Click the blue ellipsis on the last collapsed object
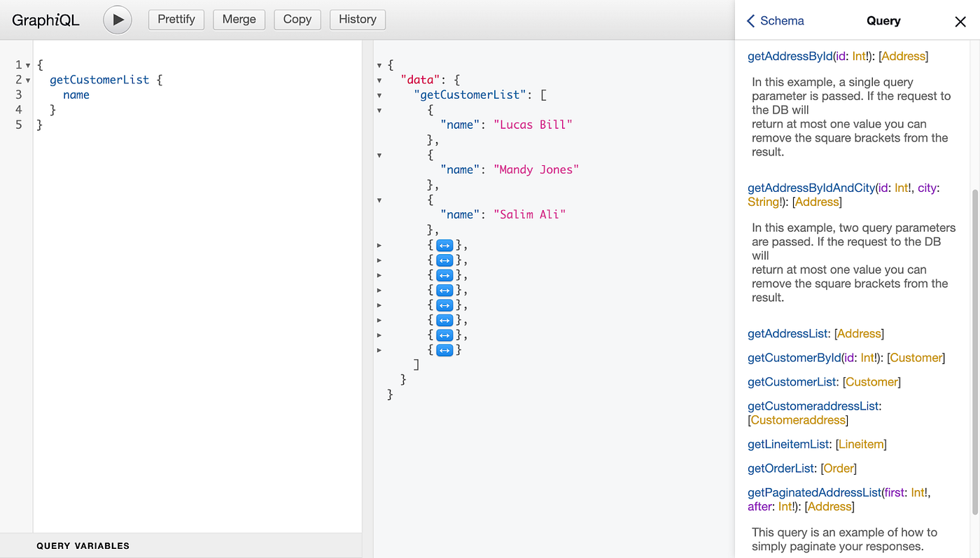Viewport: 980px width, 558px height. [444, 349]
